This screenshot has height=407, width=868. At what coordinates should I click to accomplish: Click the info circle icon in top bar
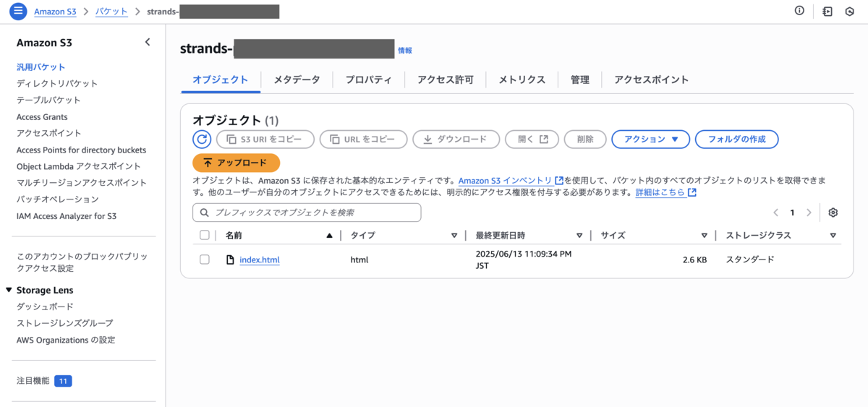click(799, 11)
